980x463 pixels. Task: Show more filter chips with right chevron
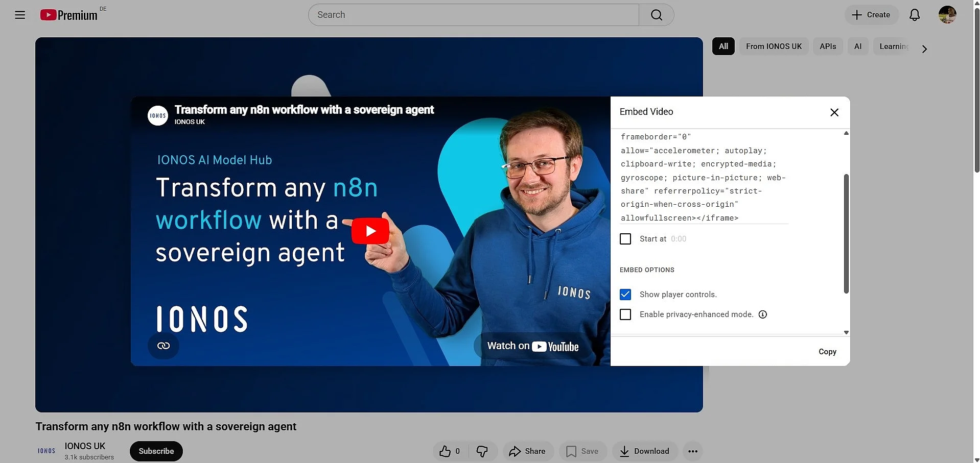(x=924, y=49)
